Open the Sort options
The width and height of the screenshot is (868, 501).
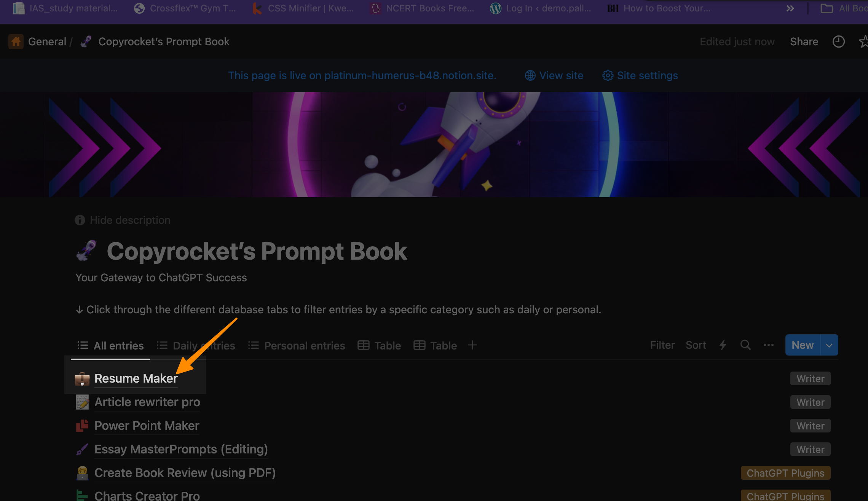coord(696,345)
